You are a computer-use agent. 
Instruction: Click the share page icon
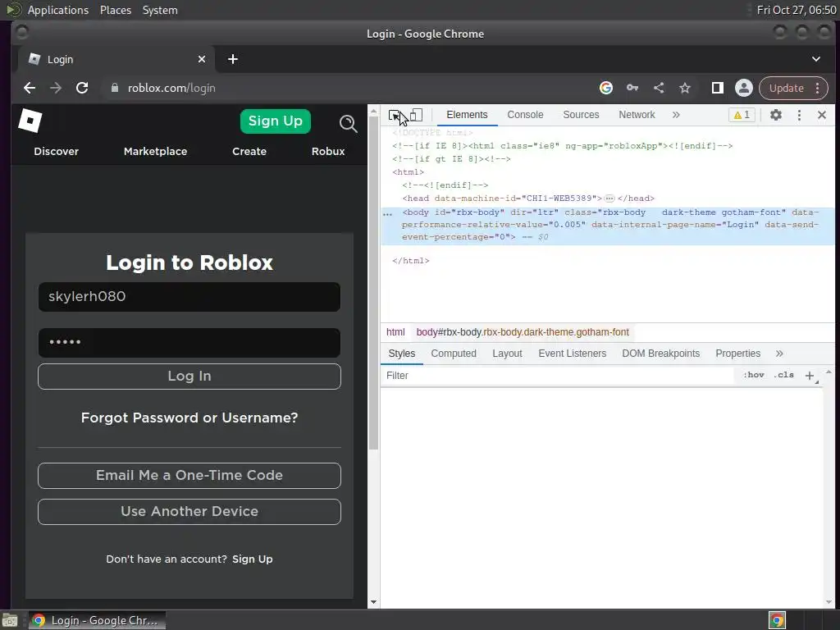tap(659, 88)
